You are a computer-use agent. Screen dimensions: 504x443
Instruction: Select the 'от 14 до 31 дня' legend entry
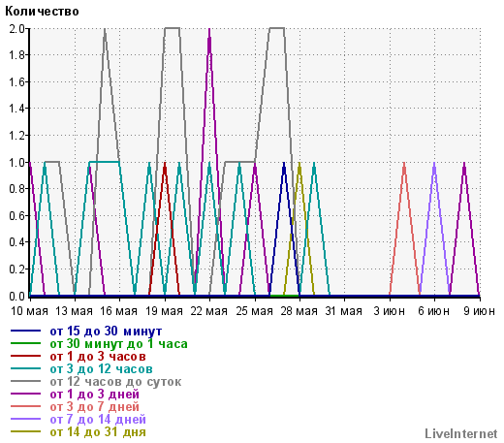point(98,432)
